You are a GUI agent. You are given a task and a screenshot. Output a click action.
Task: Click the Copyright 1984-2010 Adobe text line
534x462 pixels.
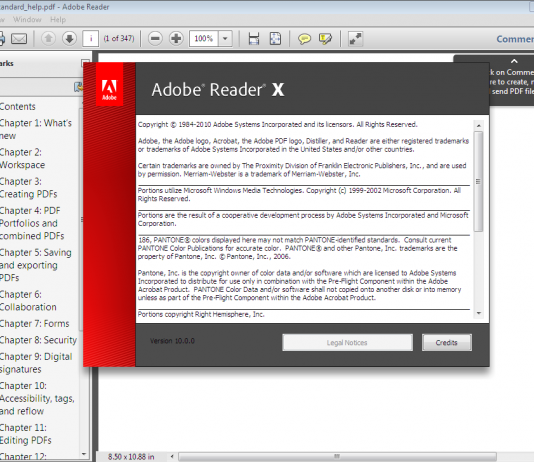[278, 124]
